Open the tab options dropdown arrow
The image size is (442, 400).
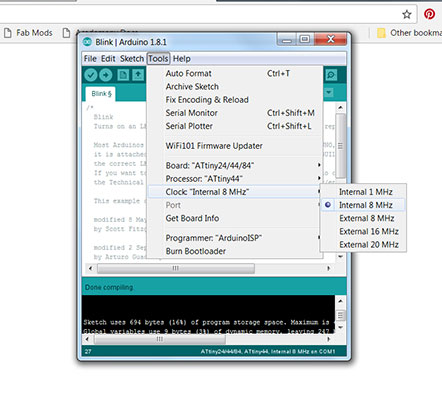coord(329,93)
